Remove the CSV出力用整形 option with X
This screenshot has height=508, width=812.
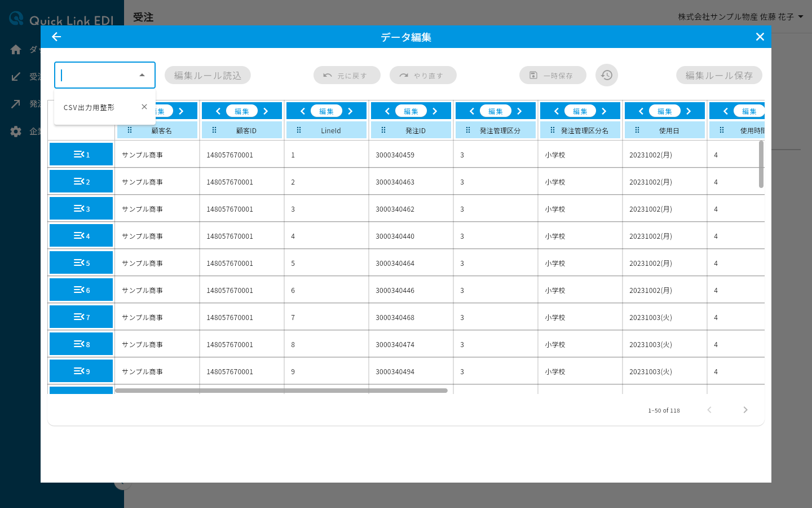(144, 107)
